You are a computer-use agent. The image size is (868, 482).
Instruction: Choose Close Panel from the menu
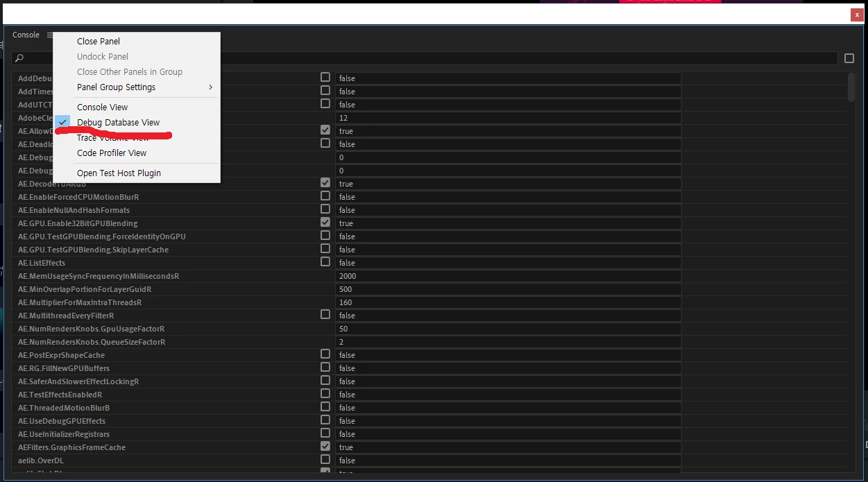point(99,42)
